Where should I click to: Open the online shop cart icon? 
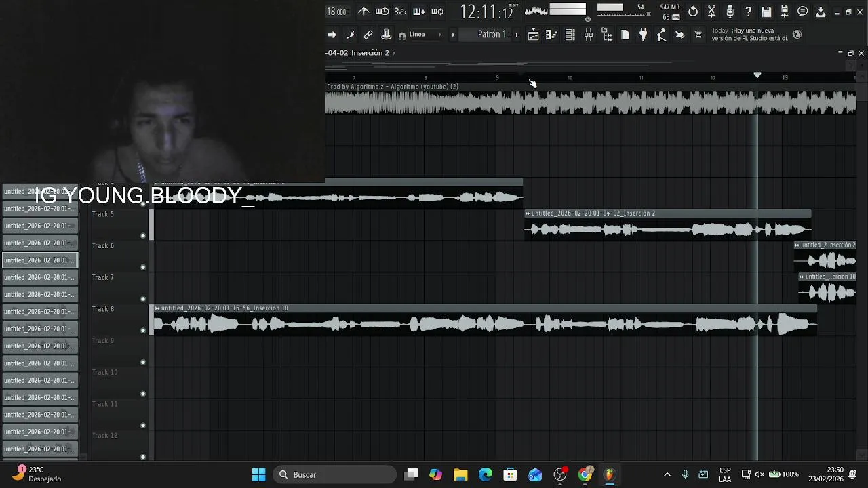pos(698,35)
